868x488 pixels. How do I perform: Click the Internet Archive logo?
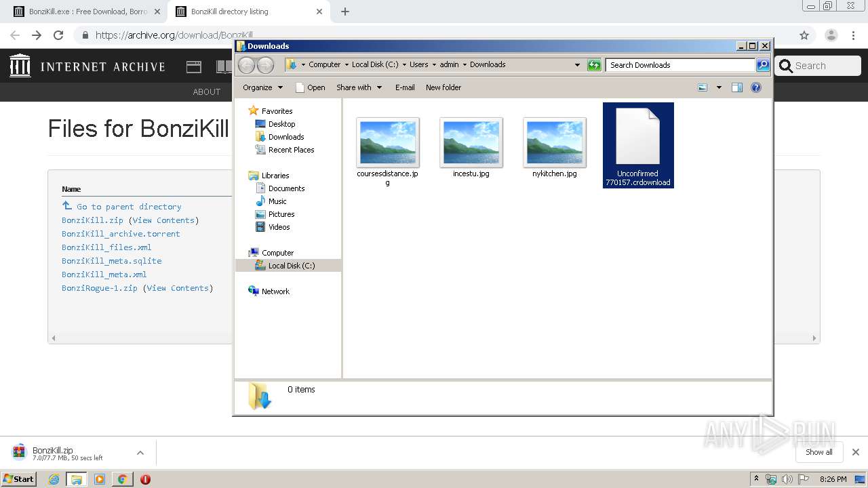click(x=87, y=66)
